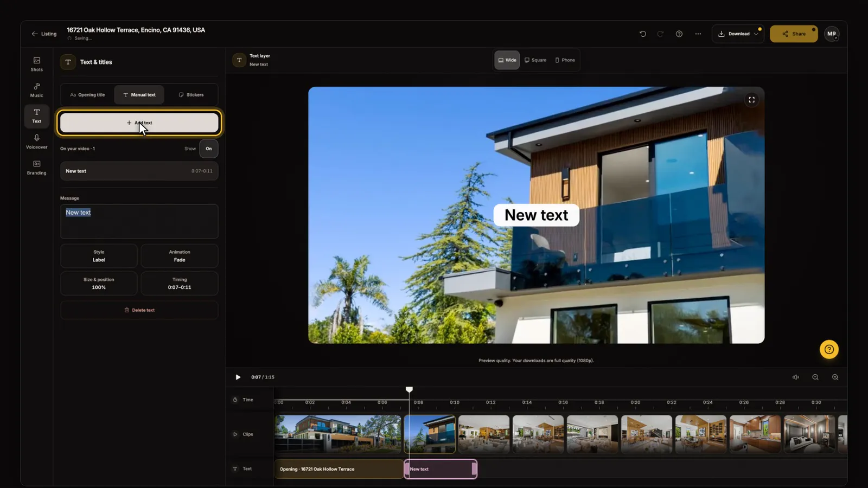Mute the timeline volume icon

pos(795,377)
